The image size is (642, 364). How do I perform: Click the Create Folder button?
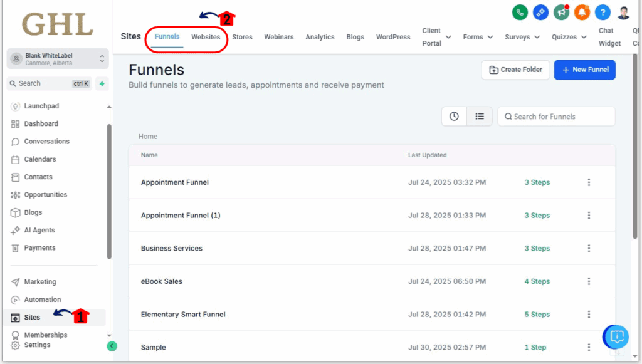(x=515, y=70)
